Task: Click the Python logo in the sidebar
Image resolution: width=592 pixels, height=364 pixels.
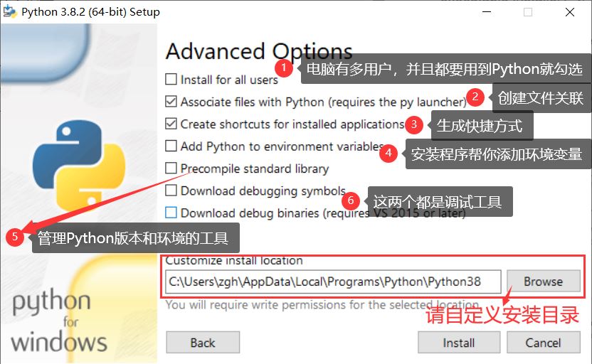Action: [79, 165]
